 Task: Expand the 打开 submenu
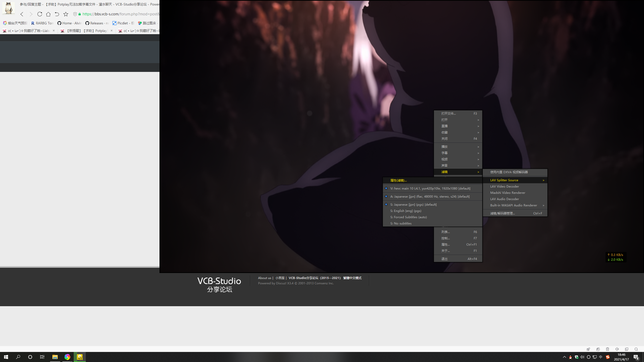pyautogui.click(x=458, y=120)
